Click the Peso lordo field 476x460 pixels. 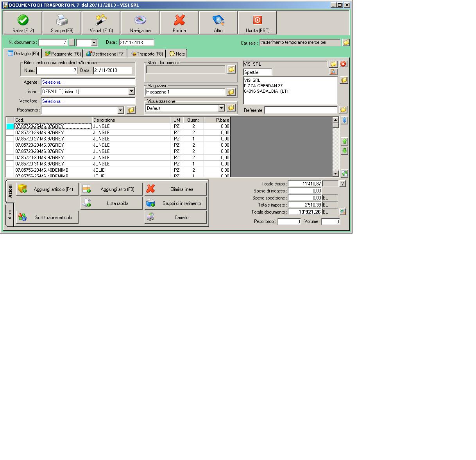point(289,221)
